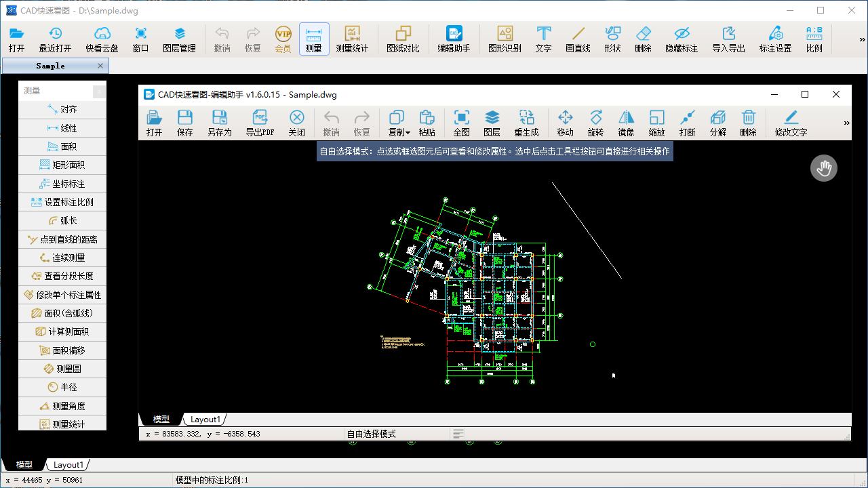Click the command list icon in the status bar
Image resolution: width=868 pixels, height=488 pixels.
pyautogui.click(x=458, y=434)
